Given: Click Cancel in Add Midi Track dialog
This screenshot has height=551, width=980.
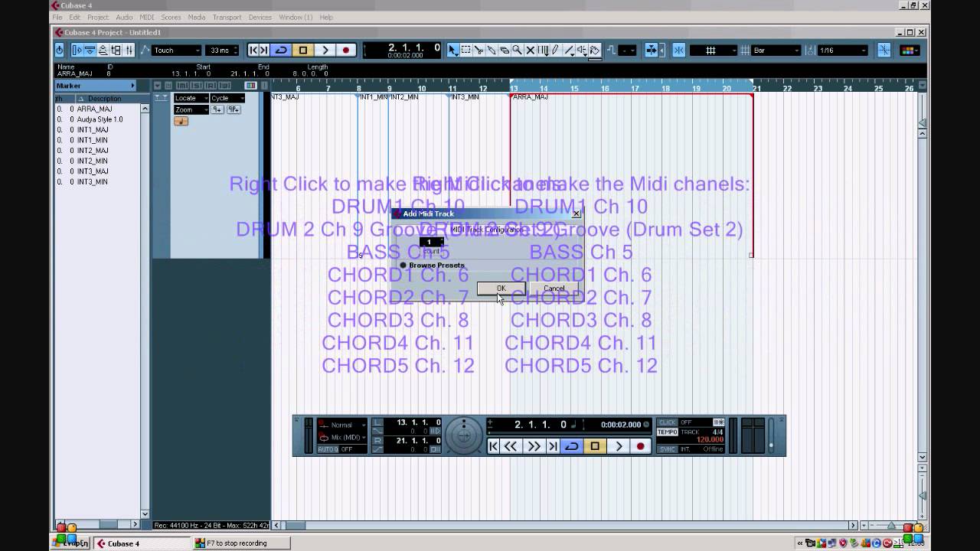Looking at the screenshot, I should tap(554, 289).
